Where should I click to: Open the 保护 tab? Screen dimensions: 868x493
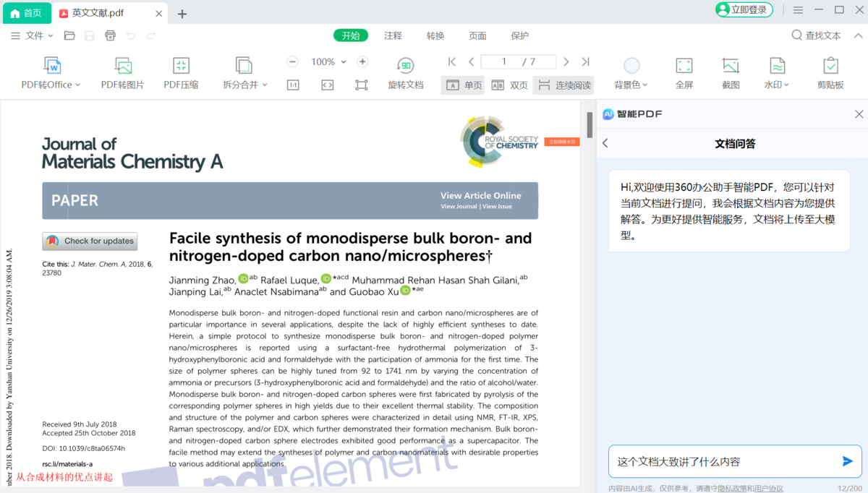pos(519,35)
